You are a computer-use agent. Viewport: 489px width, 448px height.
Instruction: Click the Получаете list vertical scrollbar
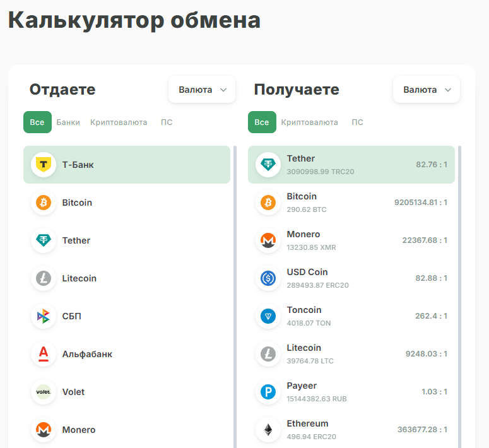click(x=459, y=297)
